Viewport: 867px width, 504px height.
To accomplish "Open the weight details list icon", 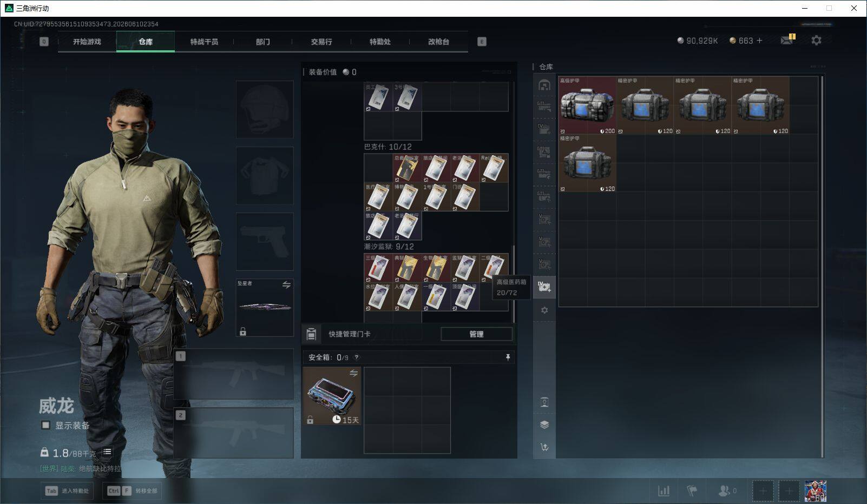I will tap(107, 452).
